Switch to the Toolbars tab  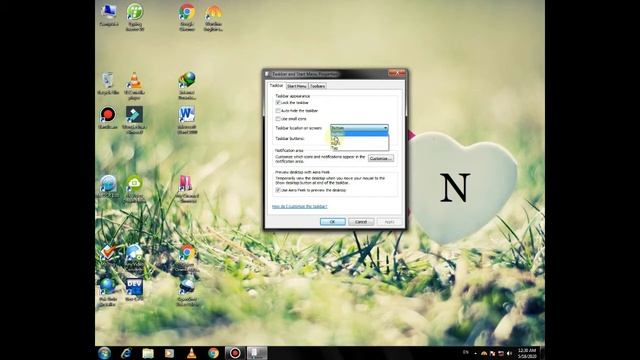318,86
